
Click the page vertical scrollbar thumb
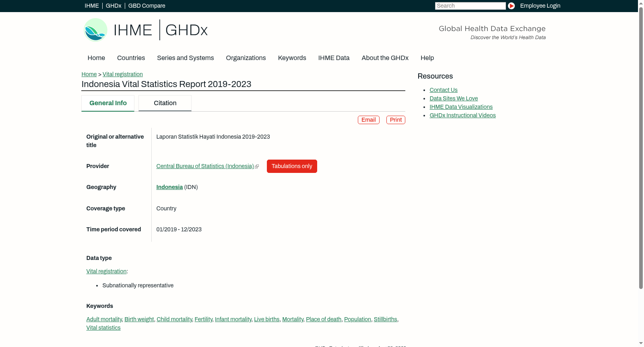641,148
